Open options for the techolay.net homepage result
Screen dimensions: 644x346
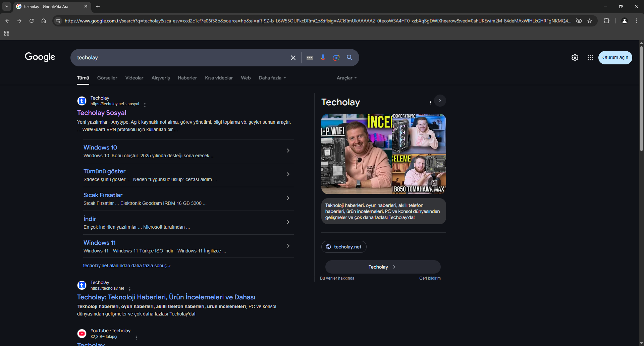coord(130,289)
